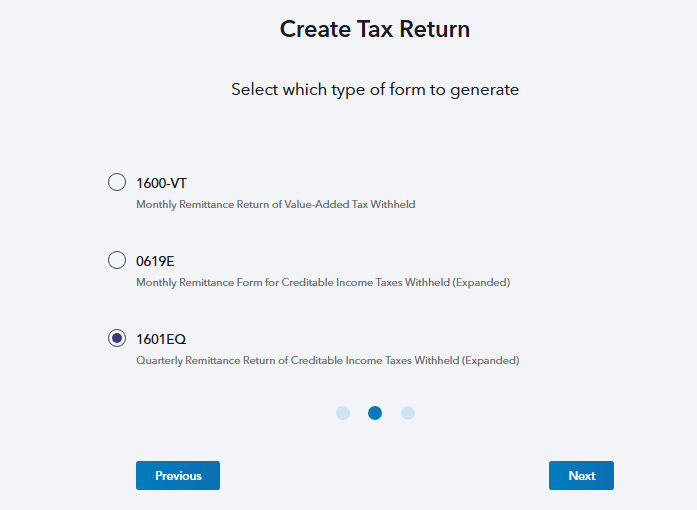697x510 pixels.
Task: Click '(Expanded)' in the 1601EQ description
Action: pos(492,360)
